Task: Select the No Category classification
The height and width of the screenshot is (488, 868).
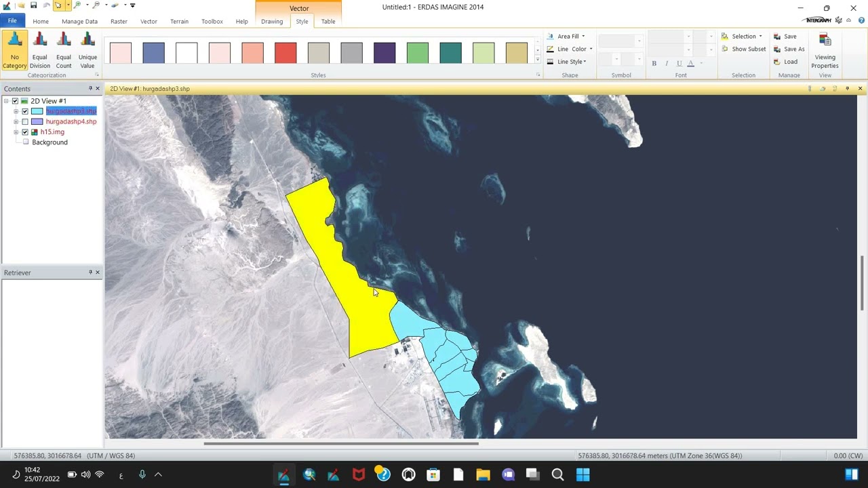Action: click(14, 51)
